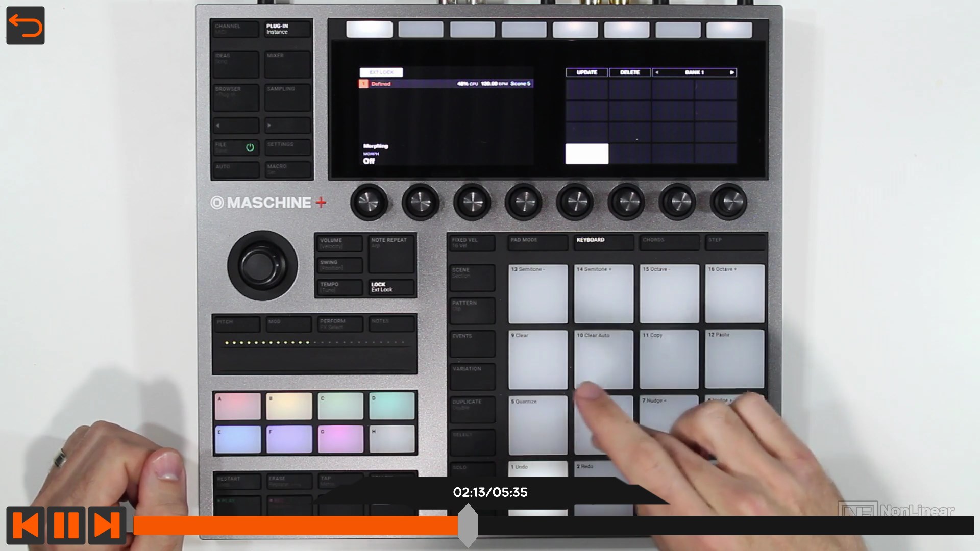The width and height of the screenshot is (980, 551).
Task: Skip to the next video
Action: click(x=107, y=525)
